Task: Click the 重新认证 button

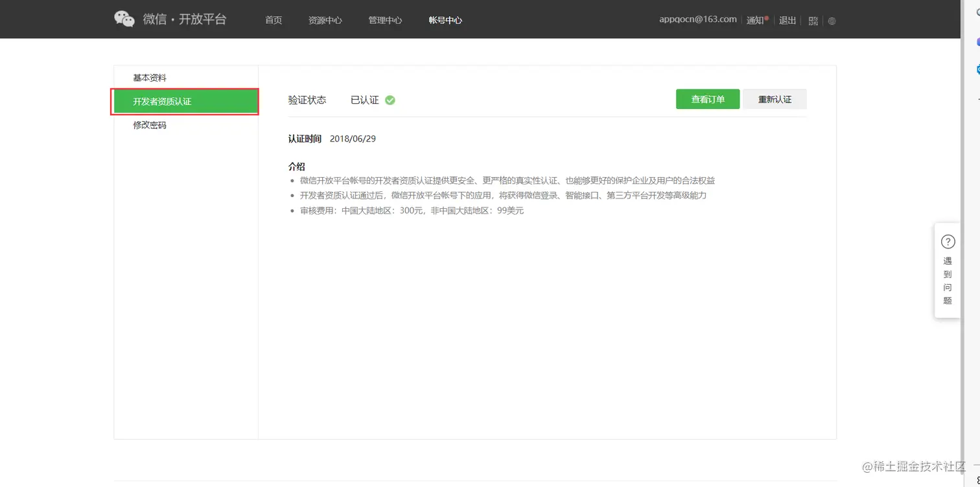Action: pyautogui.click(x=775, y=99)
